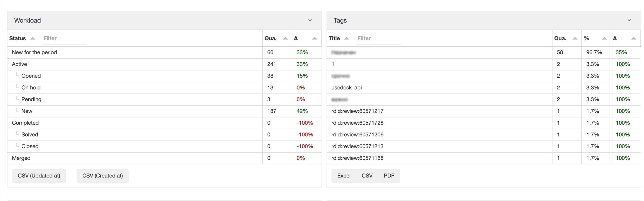Sort Tags table by percent arrow
644x201 pixels.
604,38
